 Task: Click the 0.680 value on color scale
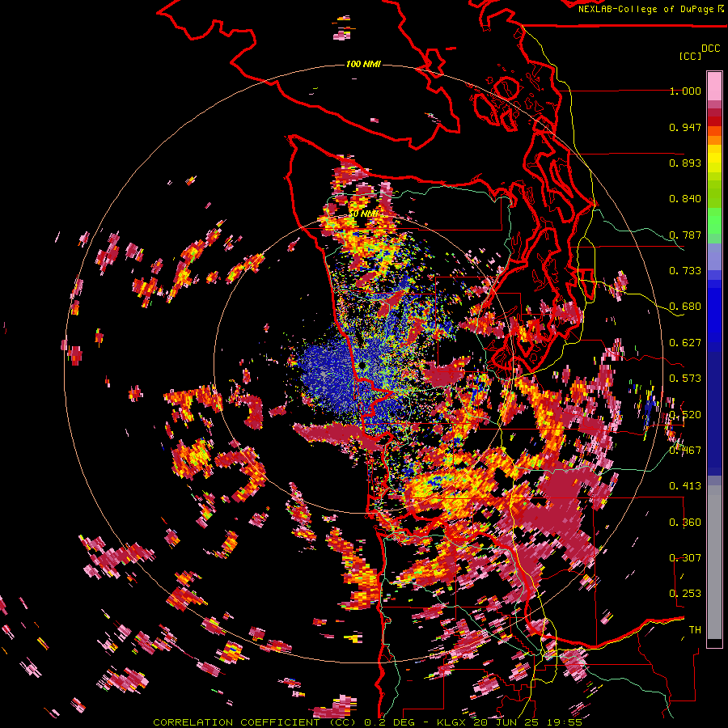click(685, 307)
